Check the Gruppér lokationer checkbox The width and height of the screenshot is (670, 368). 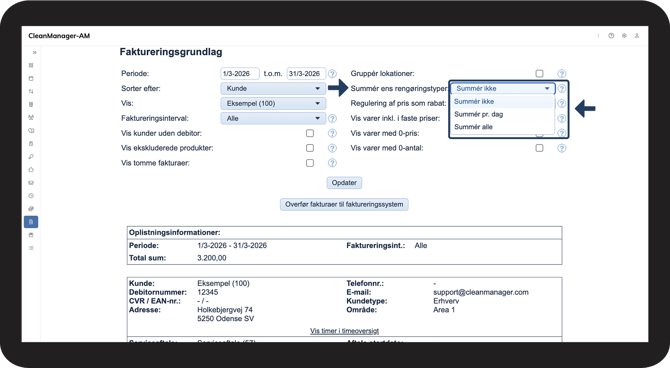coord(539,74)
